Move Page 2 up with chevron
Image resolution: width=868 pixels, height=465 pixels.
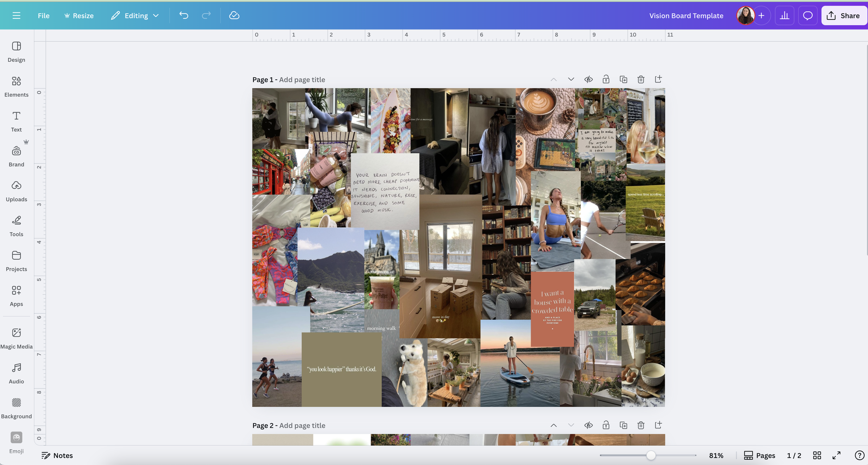[x=553, y=425]
